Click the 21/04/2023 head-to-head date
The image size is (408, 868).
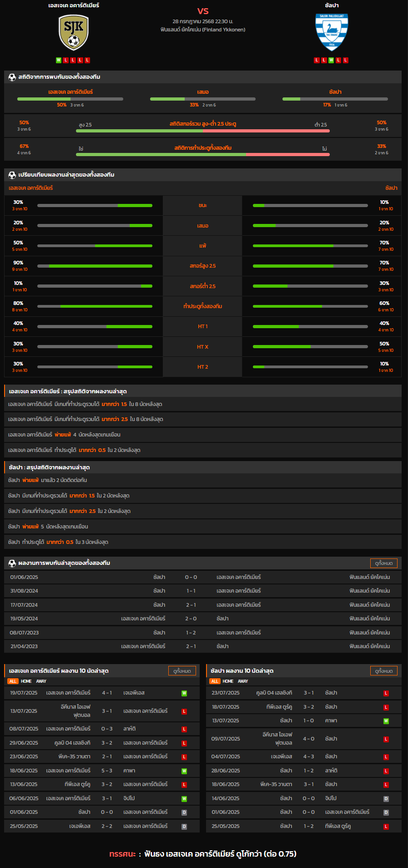pos(24,646)
